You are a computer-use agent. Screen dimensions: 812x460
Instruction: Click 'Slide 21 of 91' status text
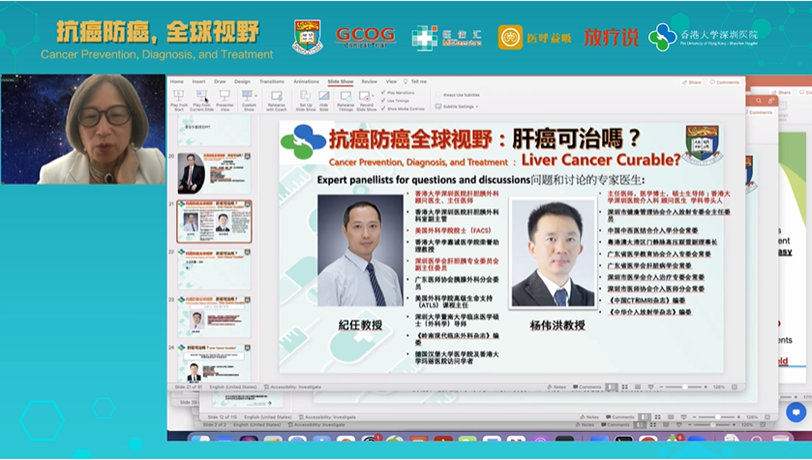188,387
